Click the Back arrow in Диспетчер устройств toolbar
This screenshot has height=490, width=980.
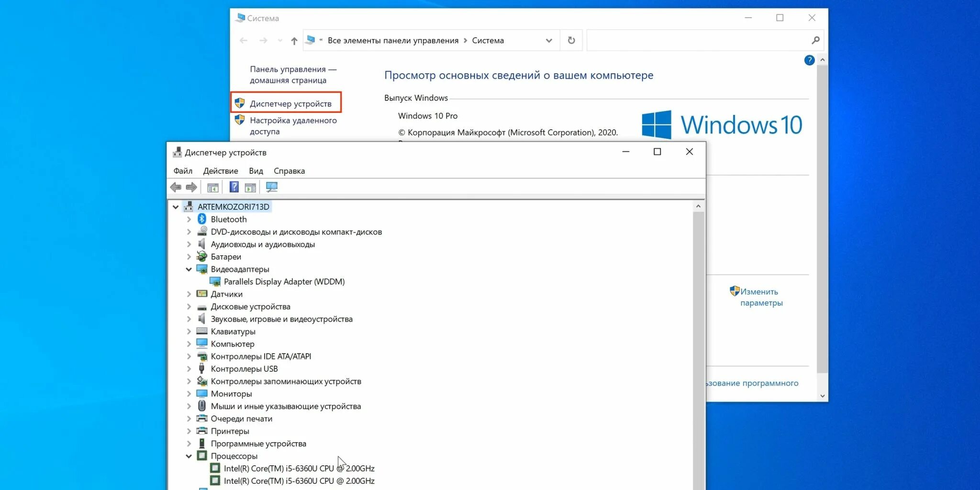176,187
